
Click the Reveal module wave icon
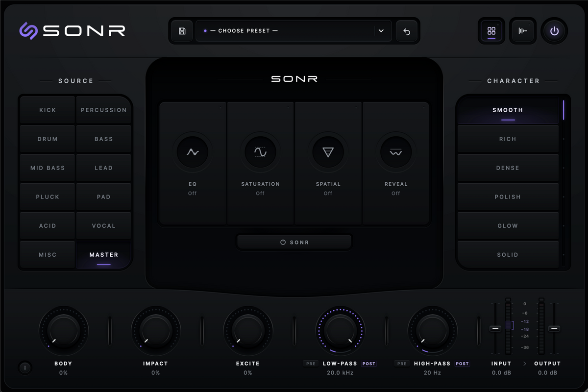[x=396, y=152]
